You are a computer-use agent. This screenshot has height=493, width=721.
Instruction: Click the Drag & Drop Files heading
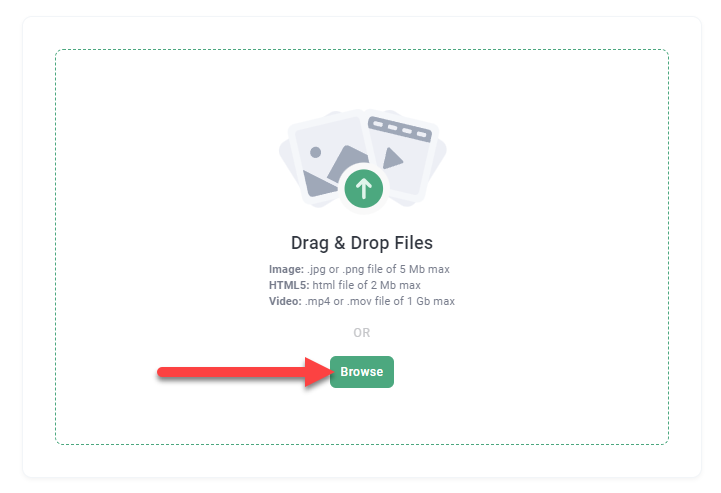pyautogui.click(x=361, y=243)
